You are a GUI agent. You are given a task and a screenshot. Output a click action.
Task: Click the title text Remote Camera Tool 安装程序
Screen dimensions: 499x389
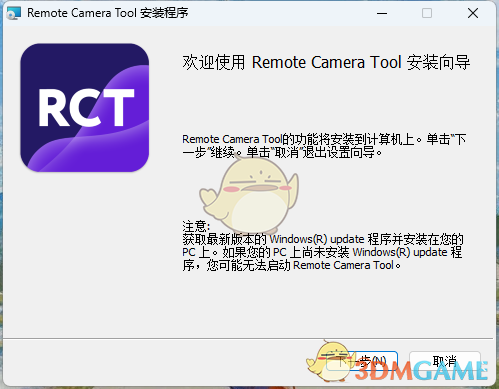(x=108, y=13)
